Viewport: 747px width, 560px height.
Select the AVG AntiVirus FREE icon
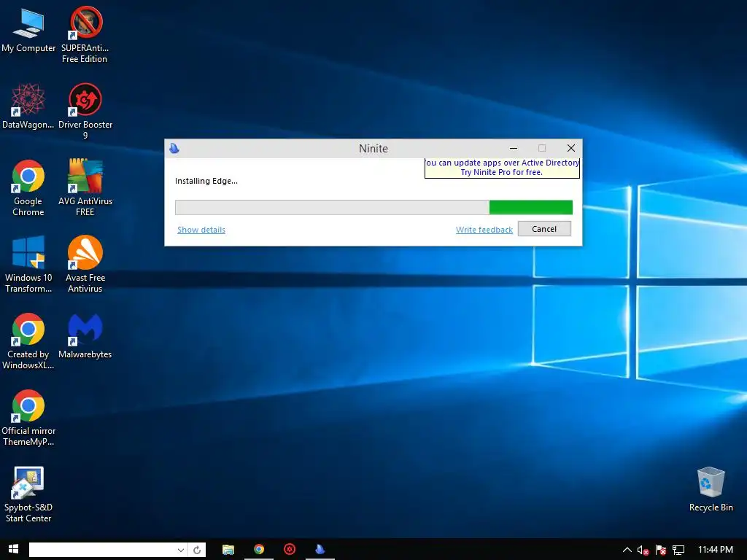[85, 187]
